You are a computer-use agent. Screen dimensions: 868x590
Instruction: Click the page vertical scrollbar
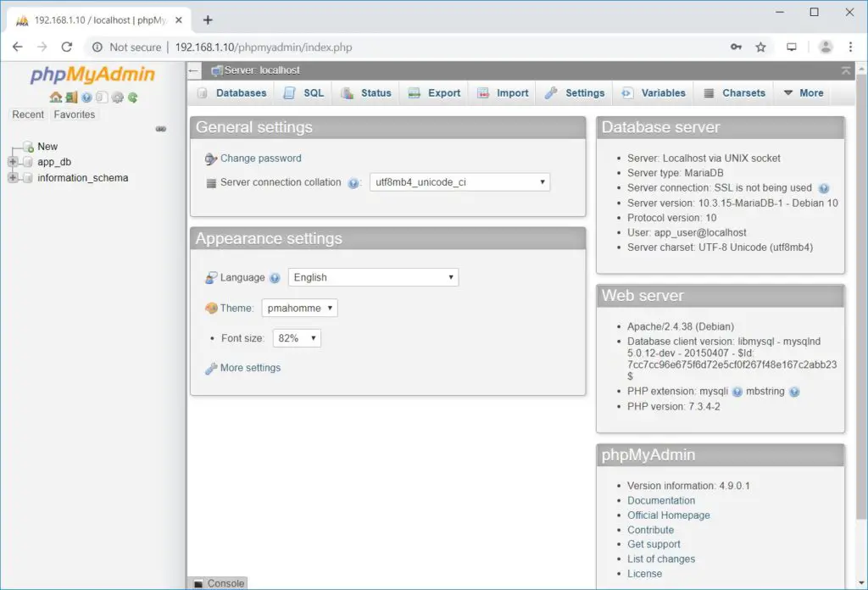point(861,296)
